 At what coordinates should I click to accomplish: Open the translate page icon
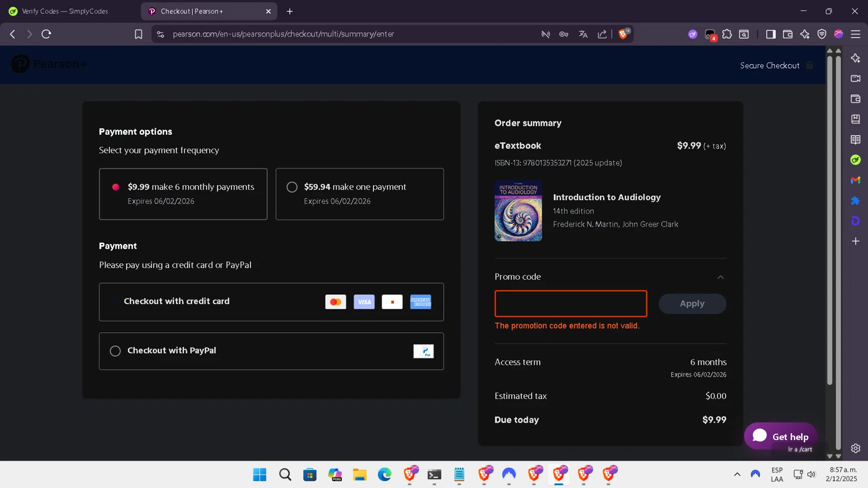(x=583, y=34)
